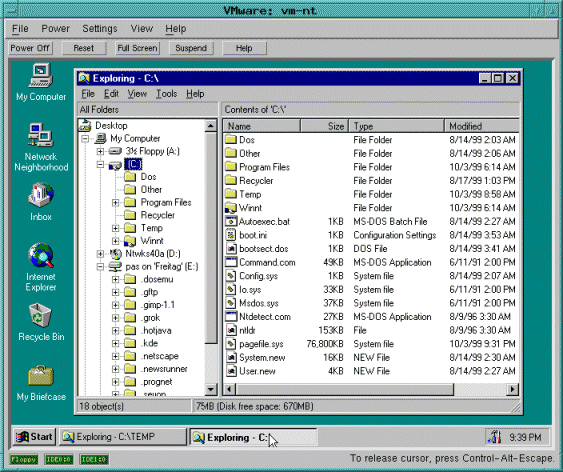Select Desktop at the top of the tree

111,126
